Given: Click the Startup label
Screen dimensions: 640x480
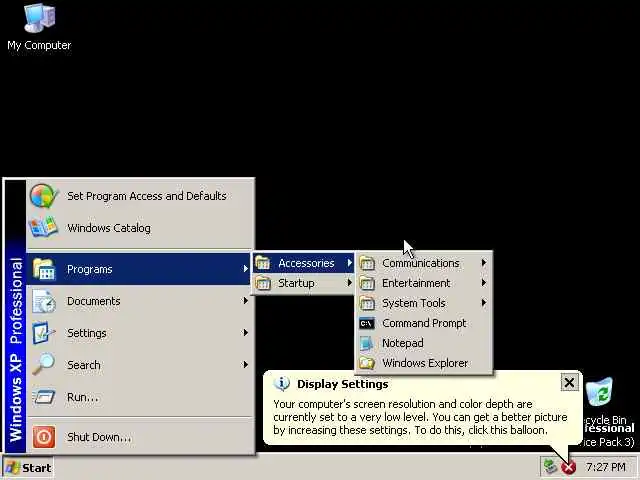Looking at the screenshot, I should coord(296,283).
